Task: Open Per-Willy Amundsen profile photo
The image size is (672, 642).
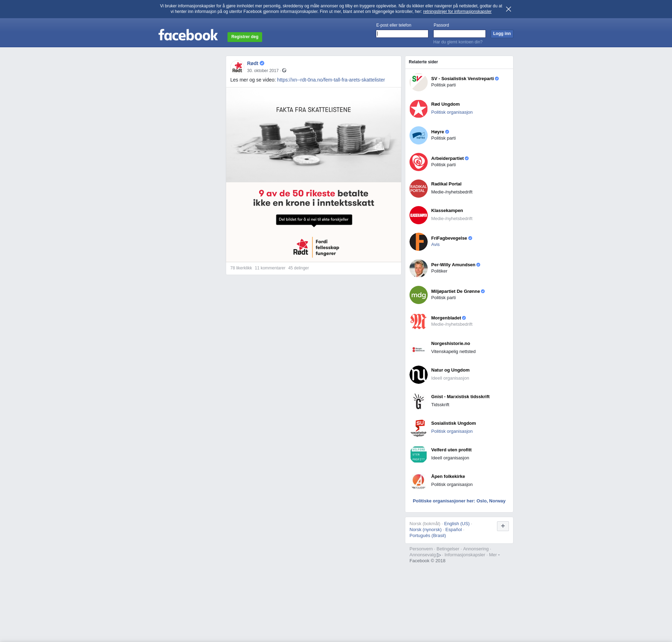Action: pos(419,268)
